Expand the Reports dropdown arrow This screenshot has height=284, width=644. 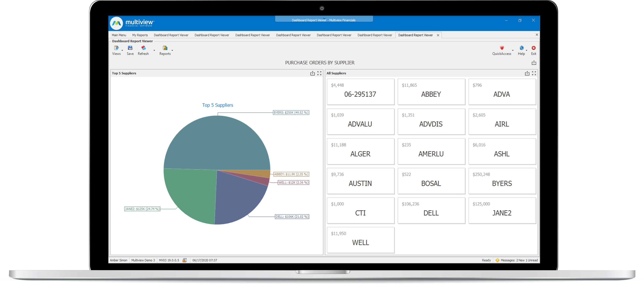coord(172,50)
